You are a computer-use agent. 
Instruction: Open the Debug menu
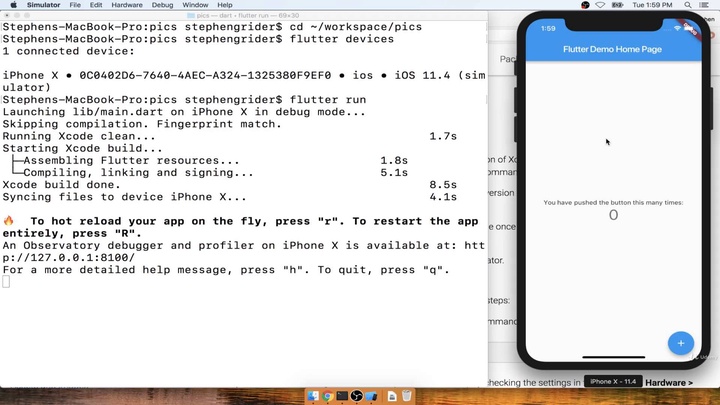pos(162,5)
